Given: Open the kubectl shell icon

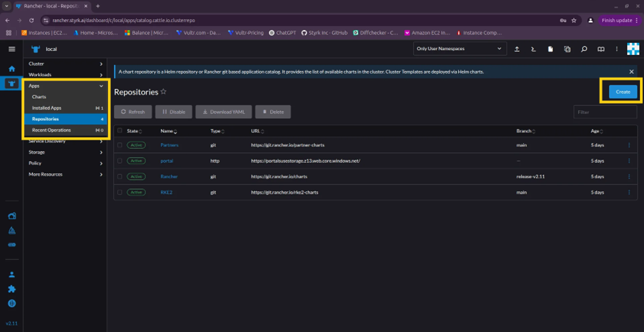Looking at the screenshot, I should point(533,49).
